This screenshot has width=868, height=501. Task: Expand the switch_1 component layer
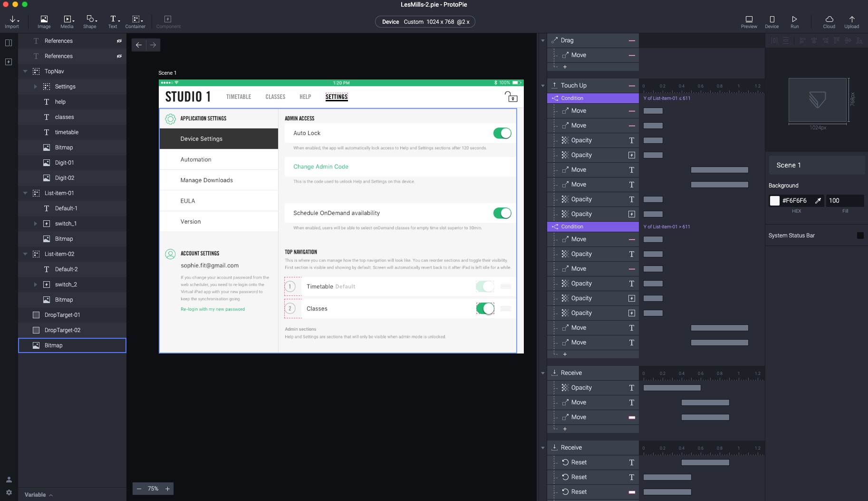35,224
